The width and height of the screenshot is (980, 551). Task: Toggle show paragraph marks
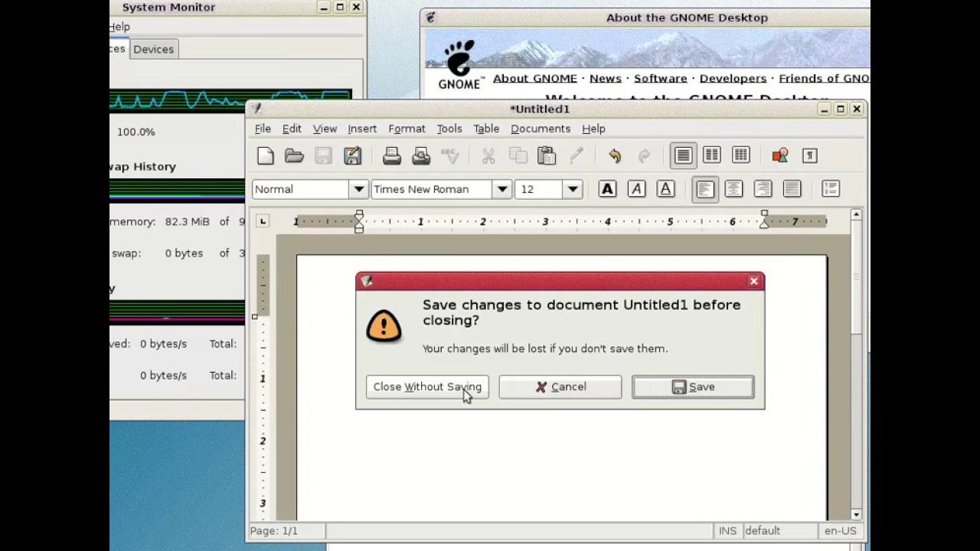tap(809, 156)
